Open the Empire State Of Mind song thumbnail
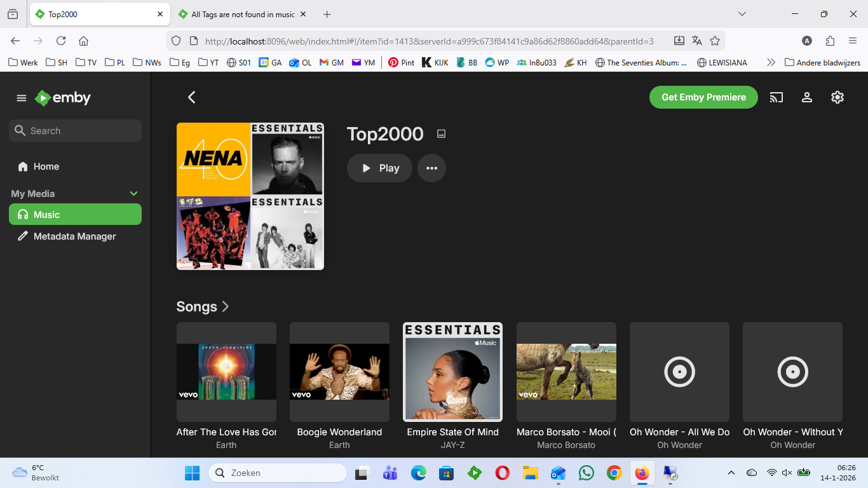Screen dimensions: 868x488 (x=452, y=372)
